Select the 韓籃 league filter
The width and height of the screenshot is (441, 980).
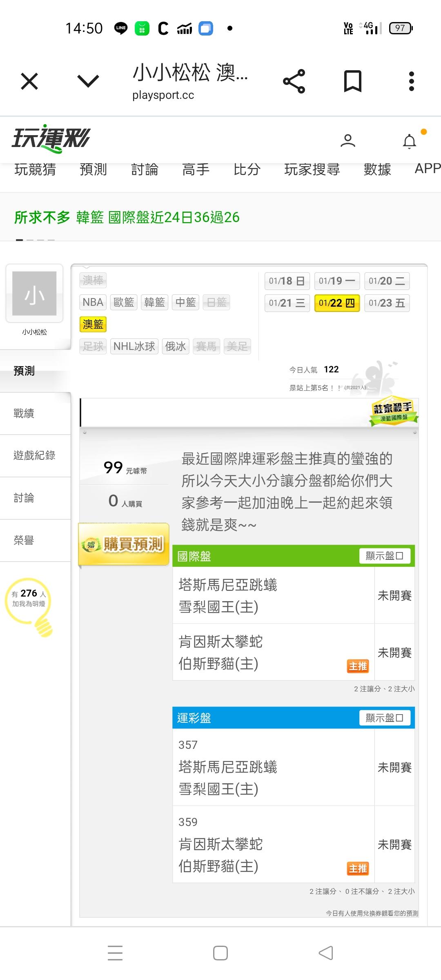click(x=155, y=302)
